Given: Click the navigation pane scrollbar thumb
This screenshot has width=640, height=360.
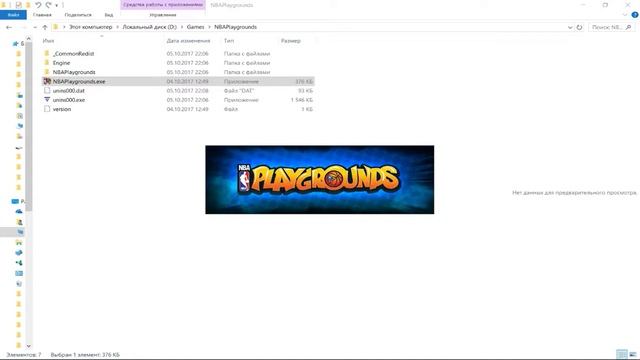Looking at the screenshot, I should (29, 127).
